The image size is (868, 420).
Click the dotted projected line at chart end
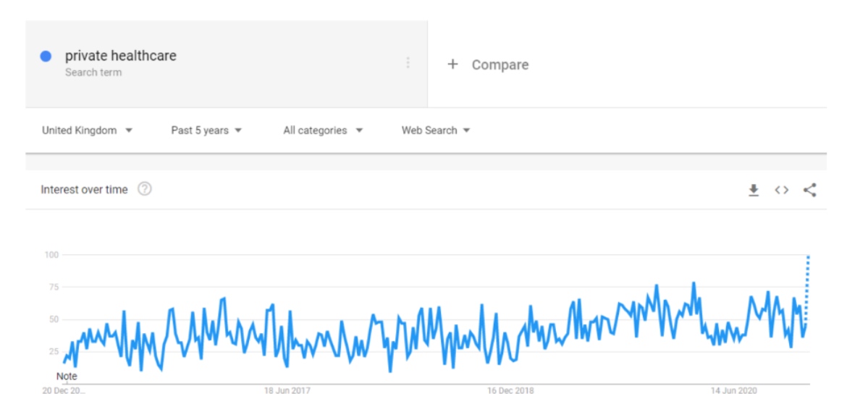point(807,288)
